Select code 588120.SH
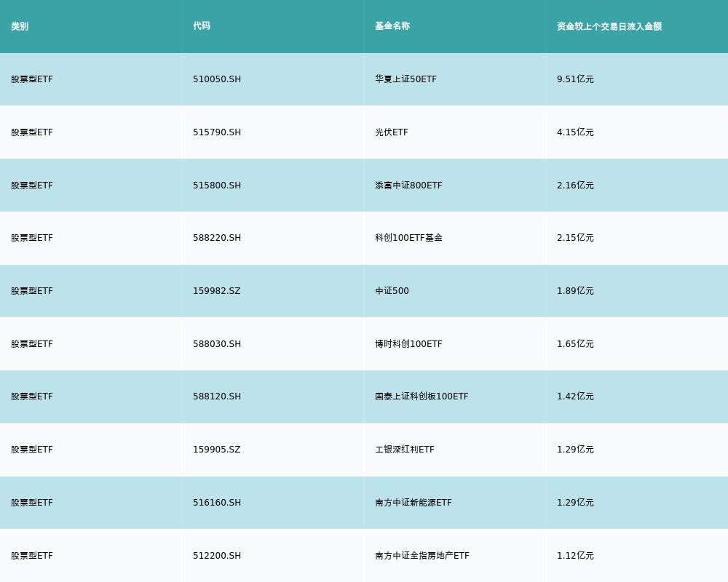 pyautogui.click(x=217, y=396)
